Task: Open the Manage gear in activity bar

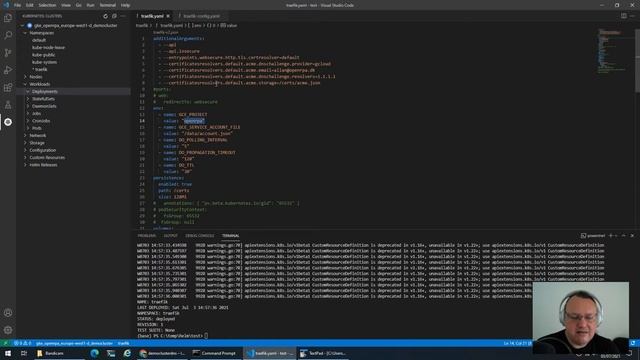Action: [8, 330]
